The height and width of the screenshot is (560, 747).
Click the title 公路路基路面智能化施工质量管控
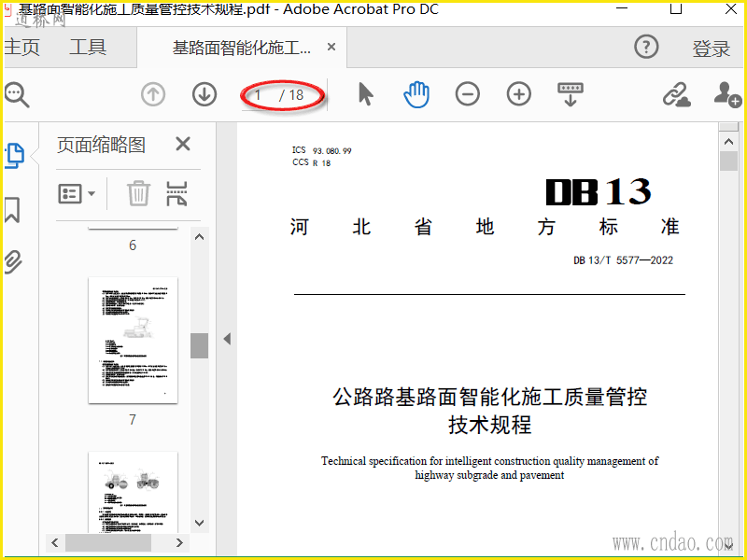[489, 396]
